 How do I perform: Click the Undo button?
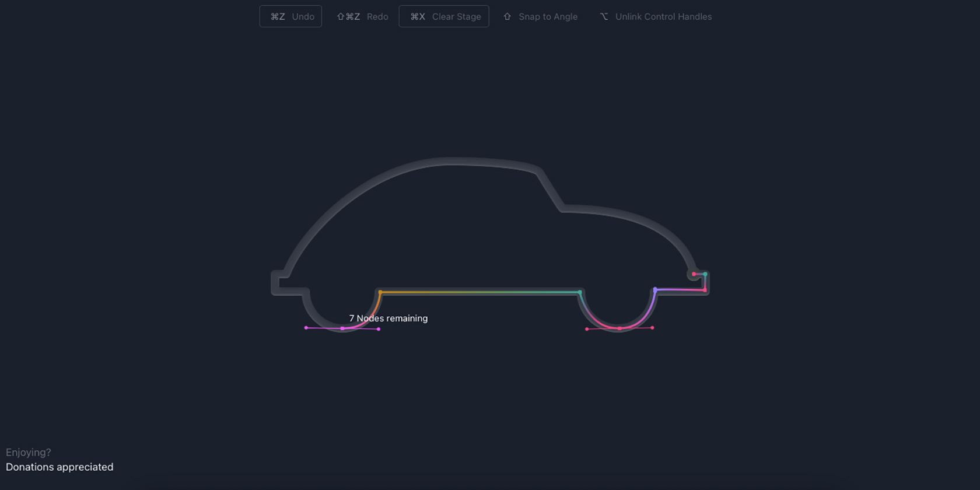click(290, 16)
